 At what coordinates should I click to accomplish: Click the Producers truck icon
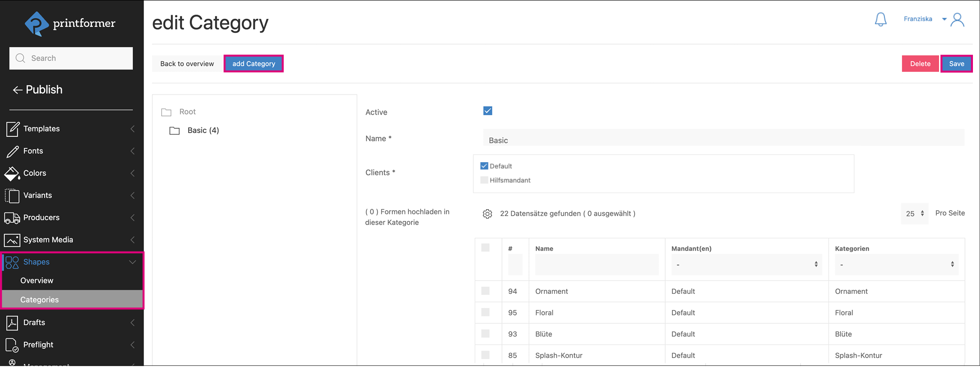[12, 218]
